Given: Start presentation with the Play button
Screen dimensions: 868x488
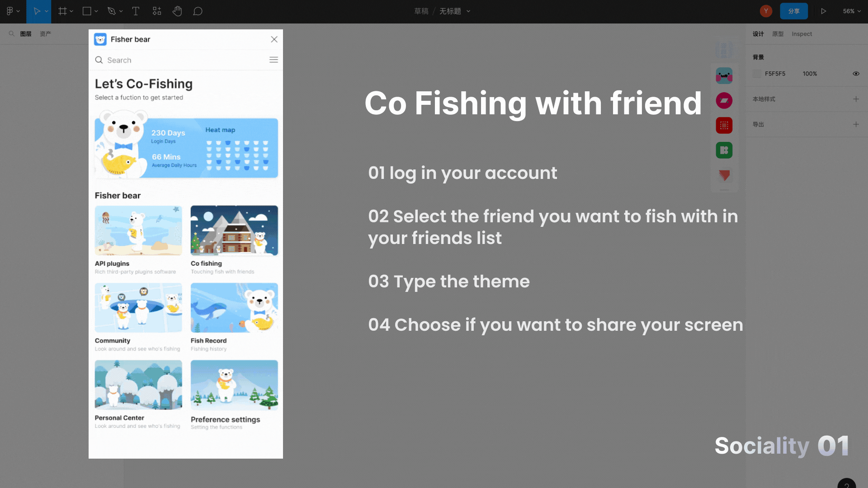Looking at the screenshot, I should 824,11.
